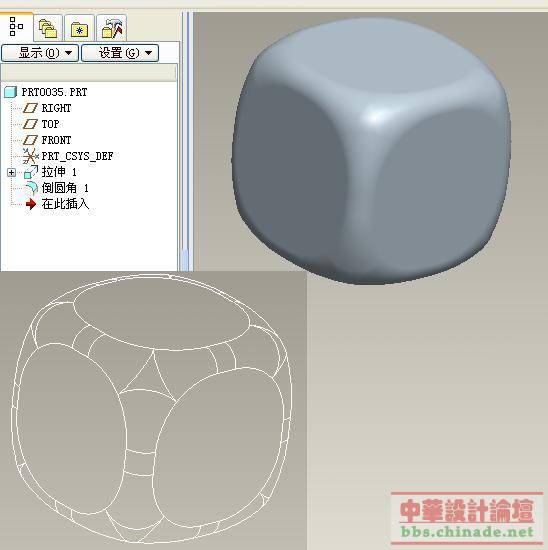
Task: Click the bbs.chinade.net watermark link
Action: coord(467,532)
